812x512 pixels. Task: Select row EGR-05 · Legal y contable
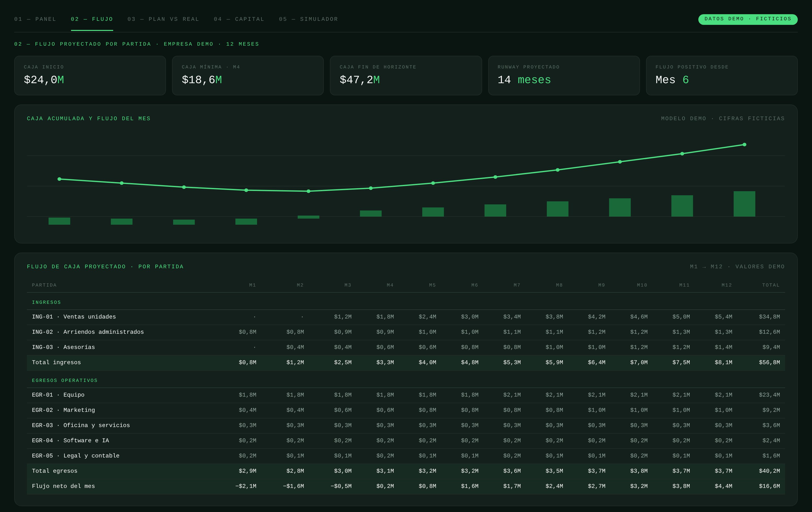click(406, 456)
